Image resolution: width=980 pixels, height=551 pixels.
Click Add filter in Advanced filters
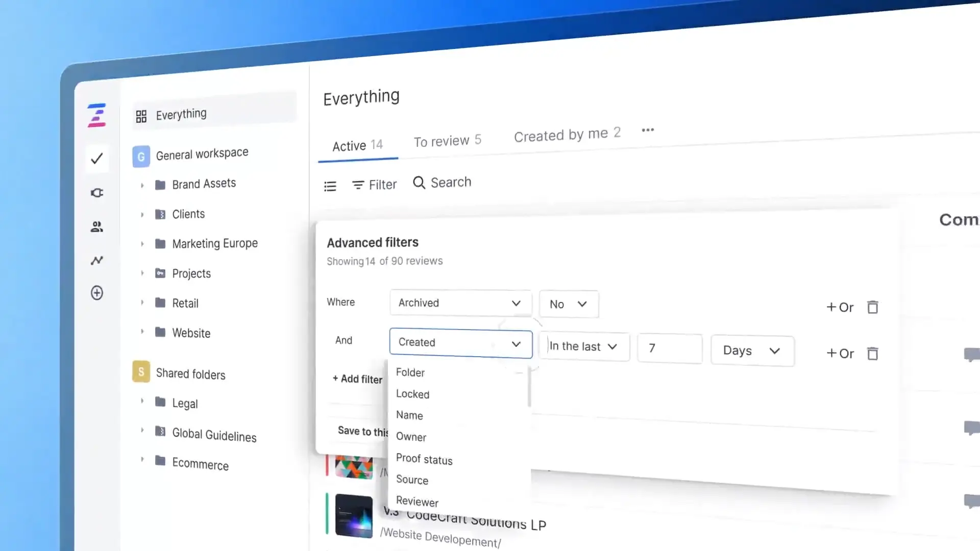pos(357,379)
